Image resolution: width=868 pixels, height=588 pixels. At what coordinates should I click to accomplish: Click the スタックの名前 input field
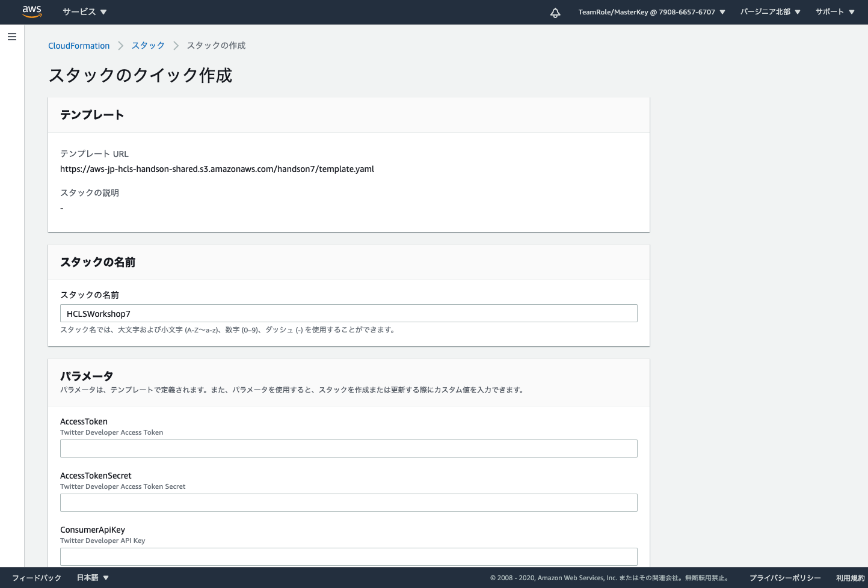349,313
